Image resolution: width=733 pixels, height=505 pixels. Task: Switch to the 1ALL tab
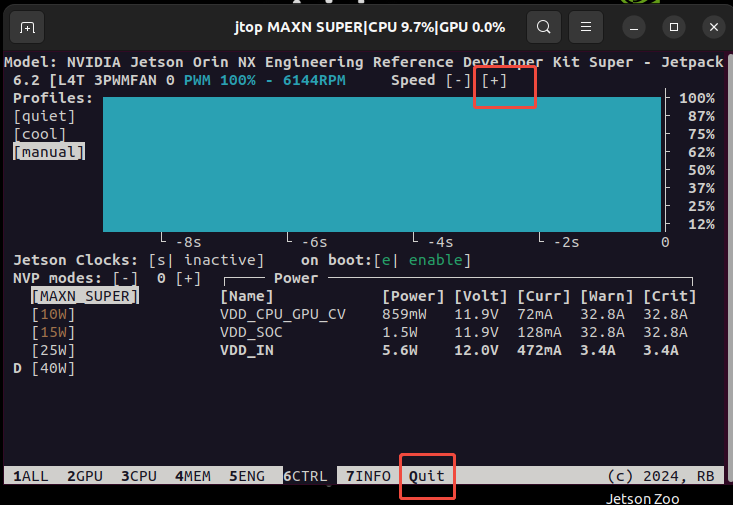(x=30, y=476)
